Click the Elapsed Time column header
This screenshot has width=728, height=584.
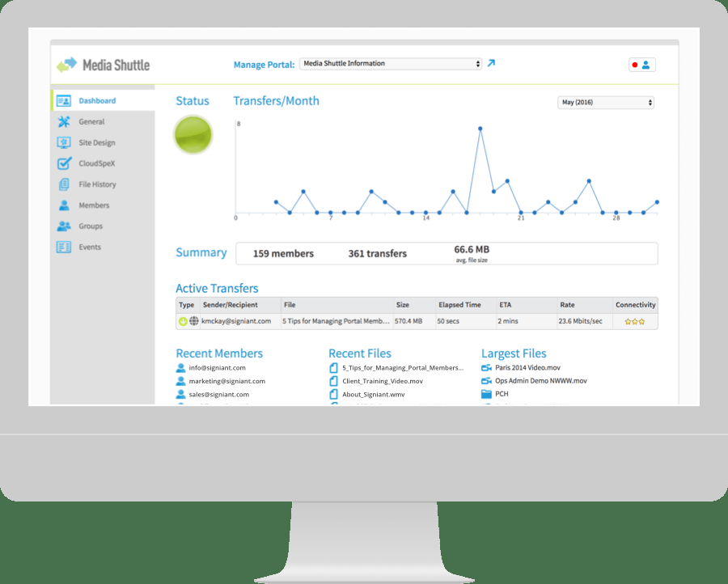(x=459, y=305)
